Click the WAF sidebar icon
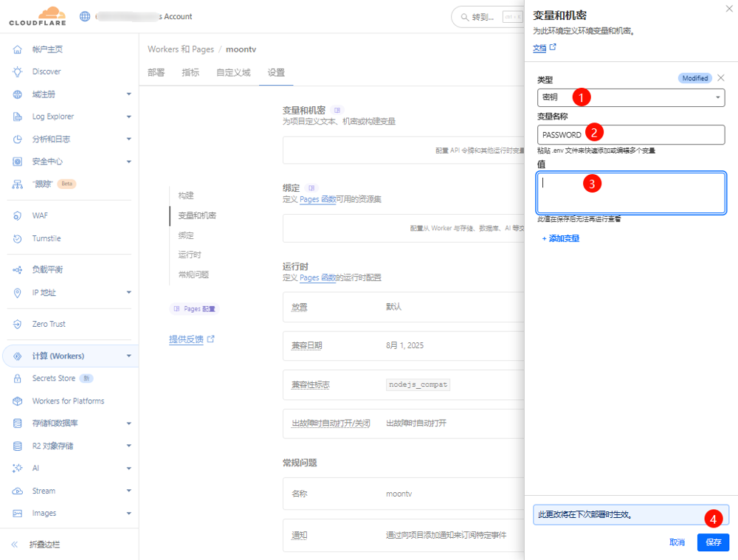 17,216
